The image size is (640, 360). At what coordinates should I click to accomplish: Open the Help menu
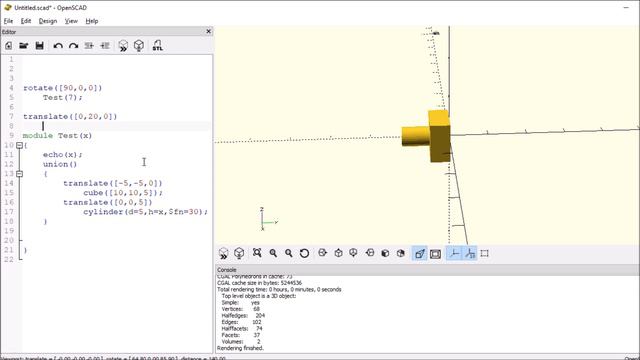tap(91, 21)
